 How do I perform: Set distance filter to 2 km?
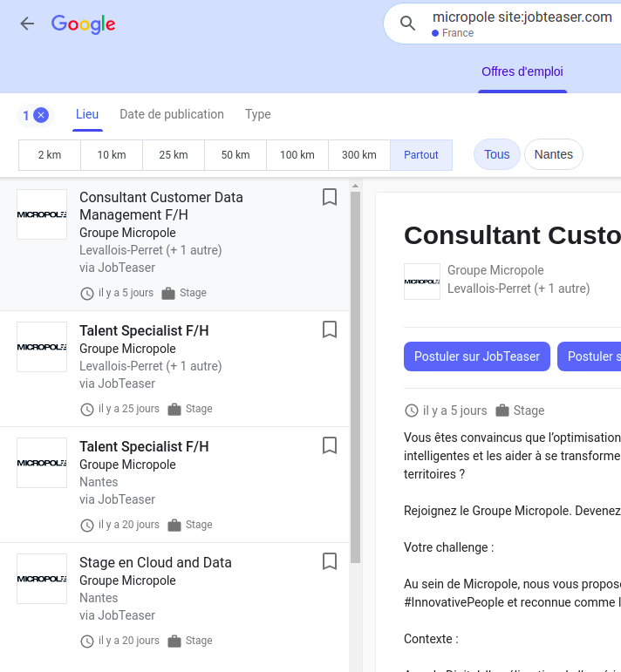pyautogui.click(x=50, y=155)
